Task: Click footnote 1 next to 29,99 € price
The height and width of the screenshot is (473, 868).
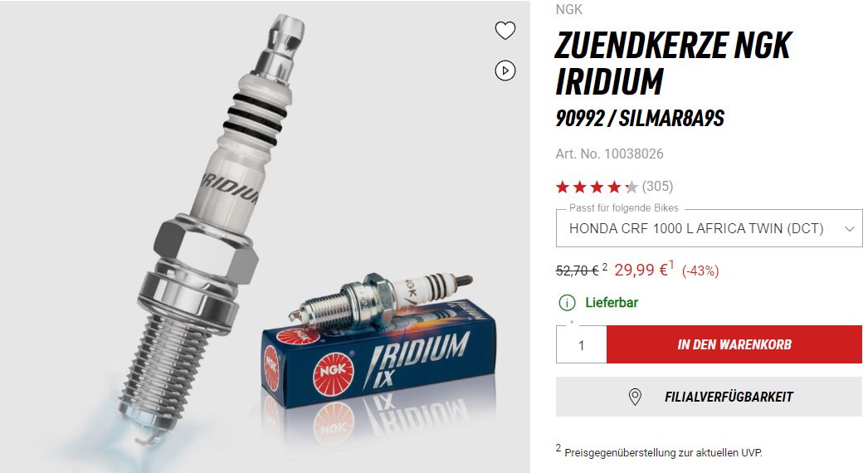Action: click(x=671, y=264)
